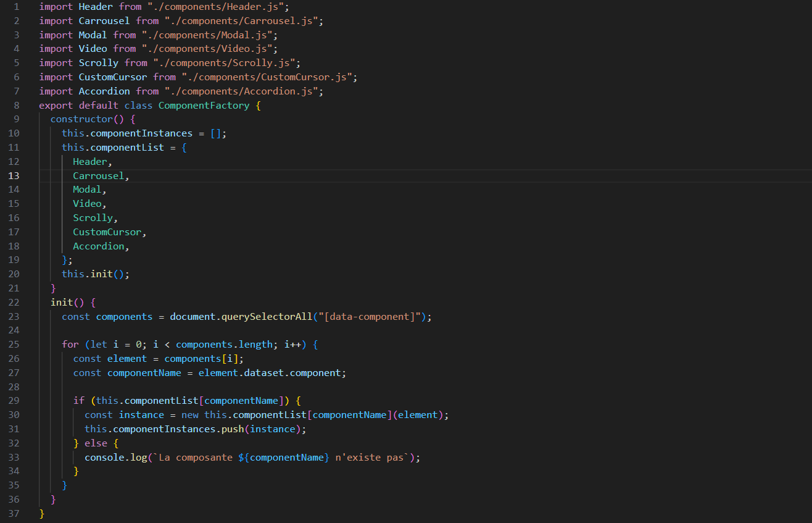Click the Carrousel entry inside componentList
Image resolution: width=812 pixels, height=523 pixels.
tap(98, 175)
